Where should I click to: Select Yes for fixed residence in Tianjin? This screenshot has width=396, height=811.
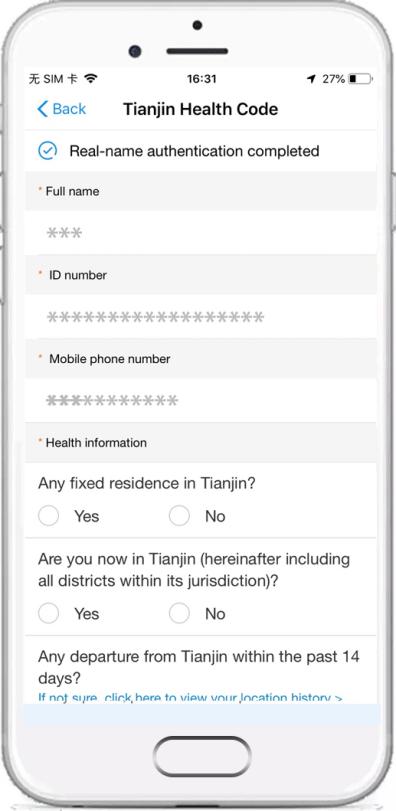(x=49, y=516)
